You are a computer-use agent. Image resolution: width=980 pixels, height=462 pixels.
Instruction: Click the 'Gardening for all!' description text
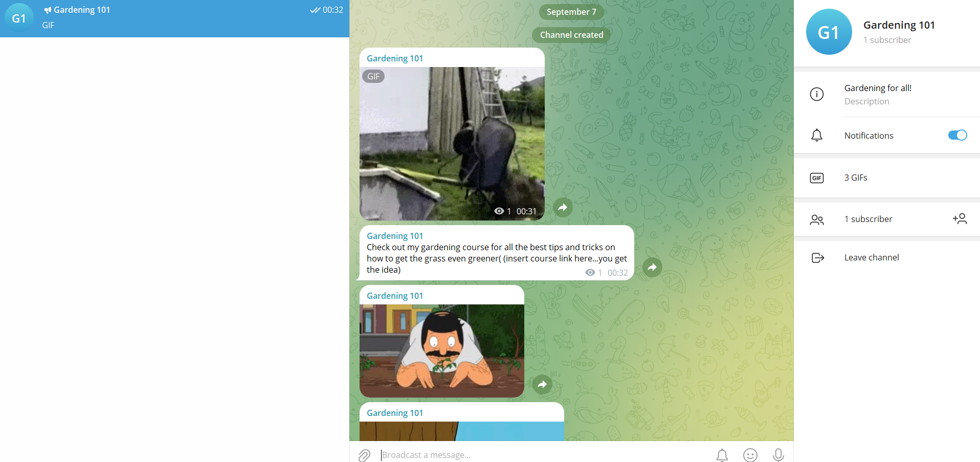tap(878, 88)
